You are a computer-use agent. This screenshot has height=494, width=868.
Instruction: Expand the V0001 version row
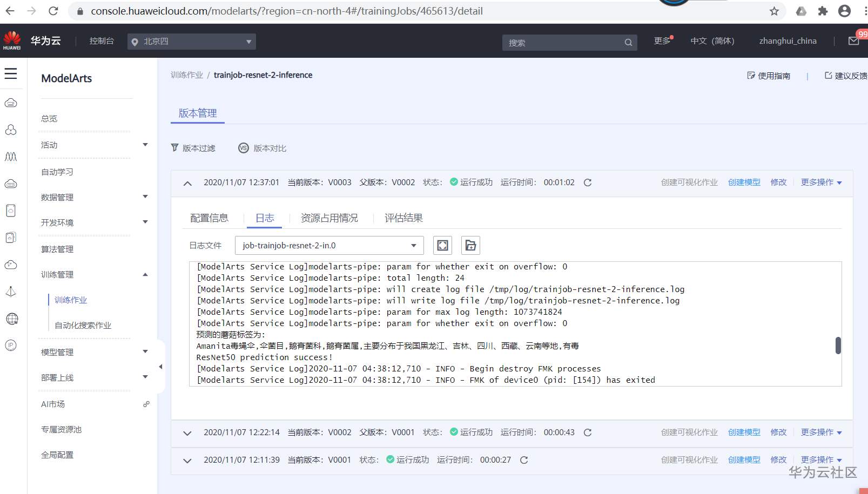187,461
